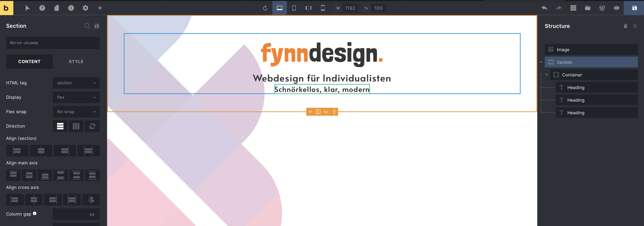Viewport: 644px width, 226px height.
Task: Click the trash icon in Structure panel
Action: [x=625, y=26]
